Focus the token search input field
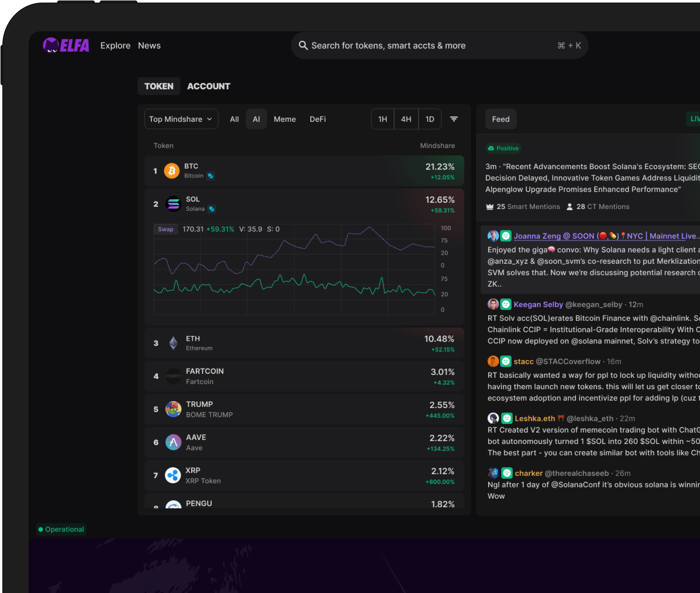 (440, 45)
